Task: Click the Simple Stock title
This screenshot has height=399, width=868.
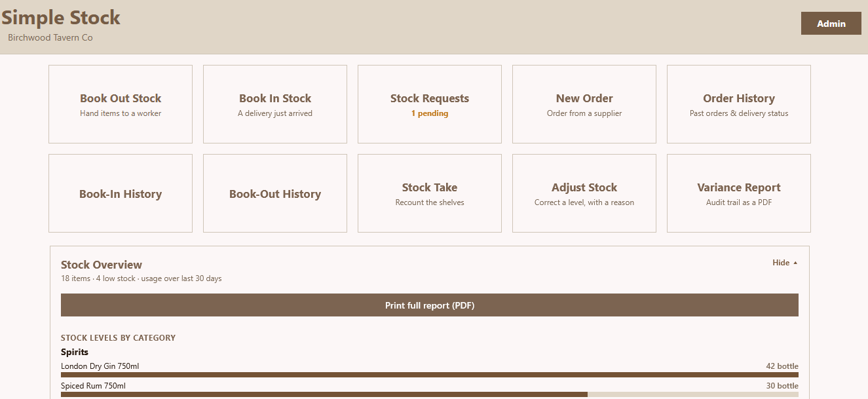Action: (x=61, y=18)
